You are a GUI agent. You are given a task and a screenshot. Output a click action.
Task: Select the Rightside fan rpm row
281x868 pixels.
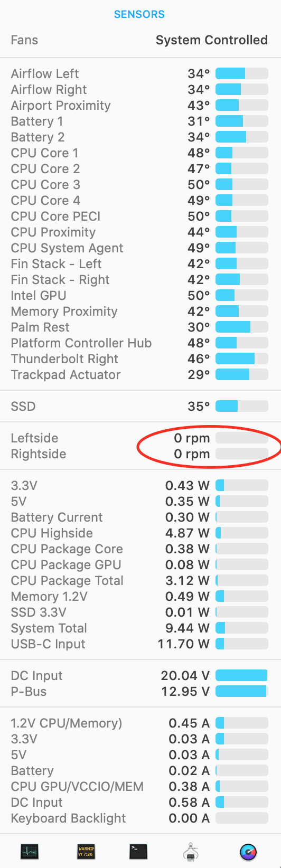(x=140, y=454)
